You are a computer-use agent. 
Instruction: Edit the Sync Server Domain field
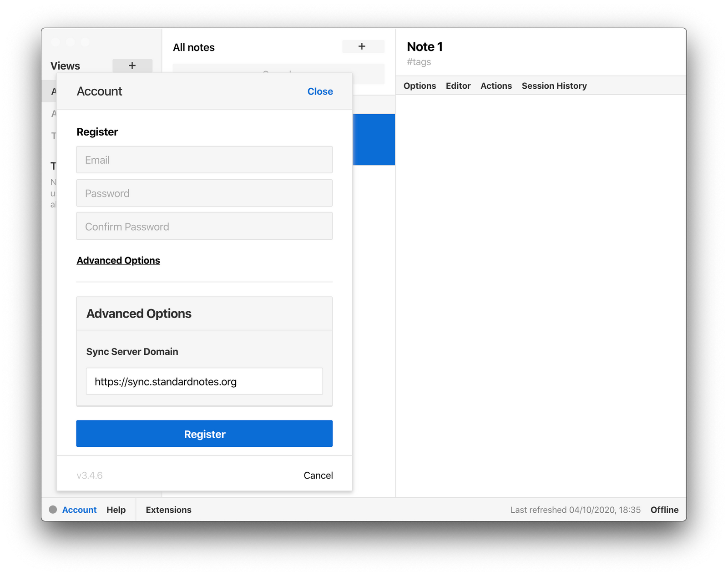pos(204,381)
